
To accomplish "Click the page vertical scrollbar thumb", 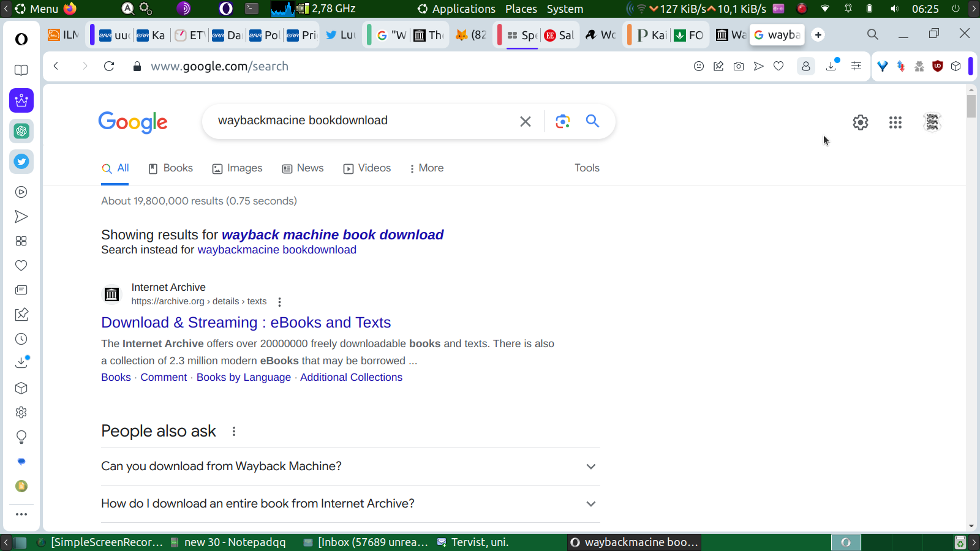I will [x=971, y=105].
